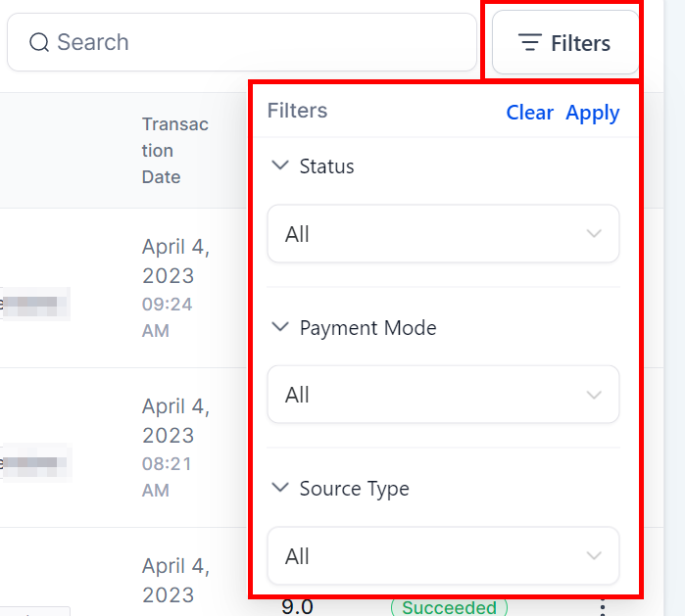Screen dimensions: 685x616
Task: Click the magnifier icon in search box
Action: click(x=39, y=43)
